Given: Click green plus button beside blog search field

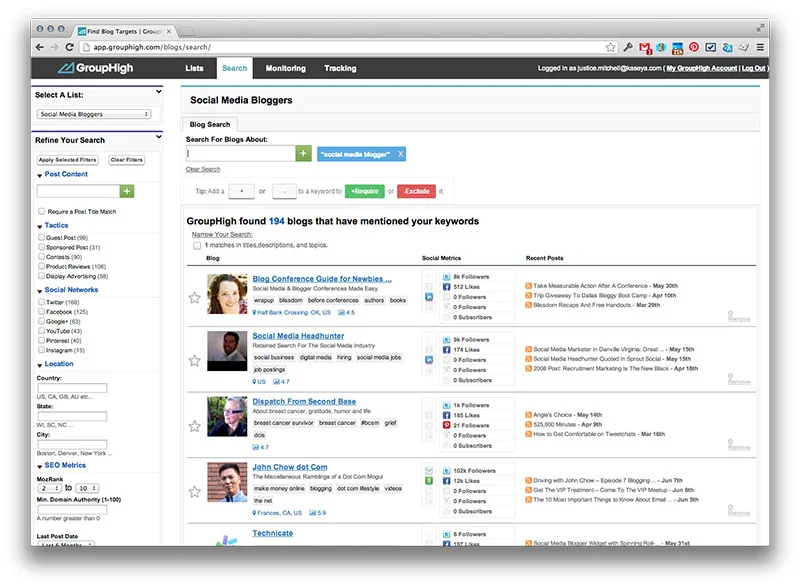Looking at the screenshot, I should tap(303, 153).
